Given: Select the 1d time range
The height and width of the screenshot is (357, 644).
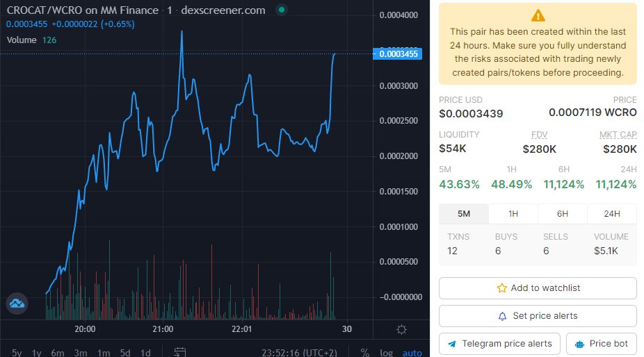Looking at the screenshot, I should [x=145, y=353].
